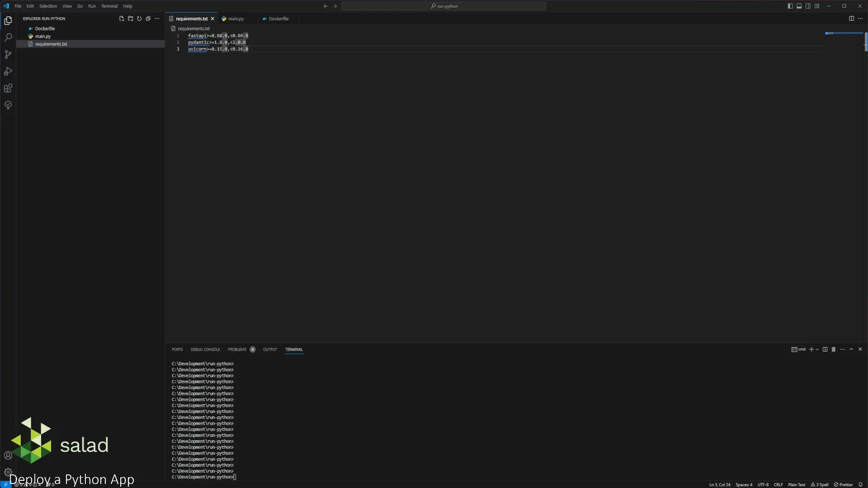868x488 pixels.
Task: Open the Problems tab showing 4 issues
Action: [x=238, y=349]
